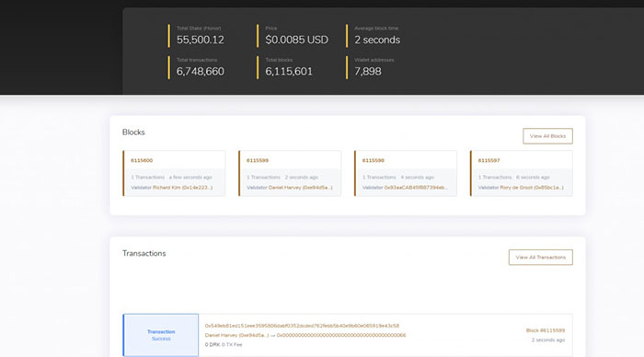Open recipient address ending in 0066

[341, 335]
